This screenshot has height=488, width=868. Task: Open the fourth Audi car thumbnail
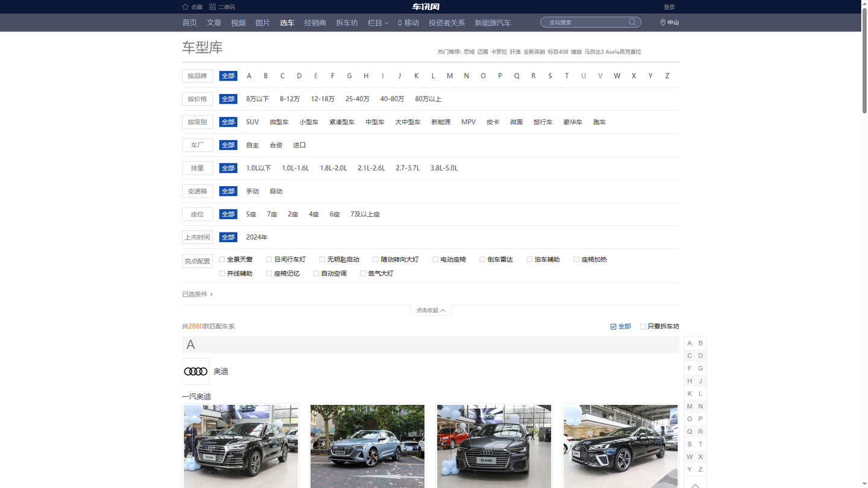[620, 446]
